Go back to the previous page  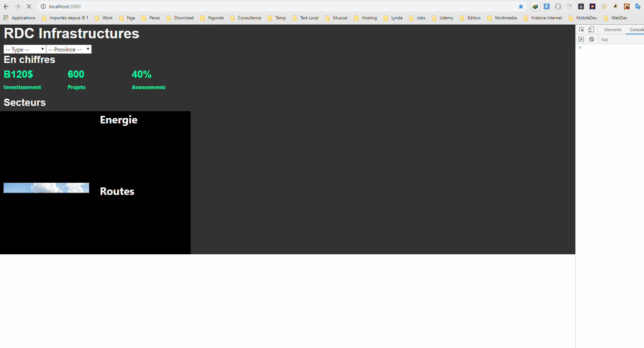click(x=6, y=6)
